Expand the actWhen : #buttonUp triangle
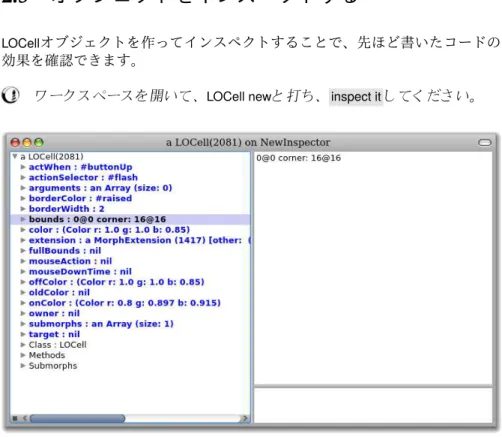The image size is (502, 437). pyautogui.click(x=23, y=167)
